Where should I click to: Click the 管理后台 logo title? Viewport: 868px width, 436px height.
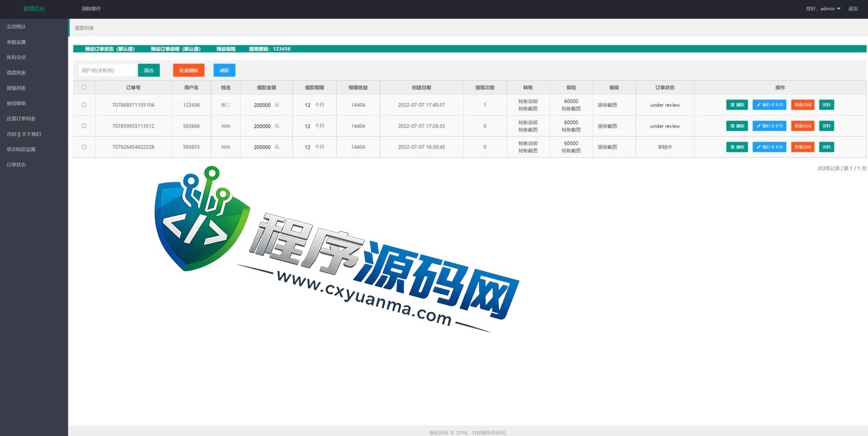coord(34,9)
